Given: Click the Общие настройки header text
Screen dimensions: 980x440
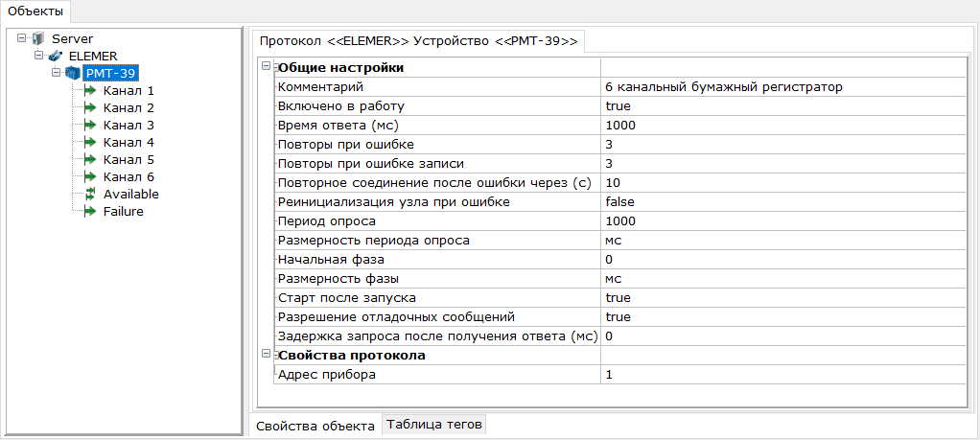Looking at the screenshot, I should coord(340,67).
